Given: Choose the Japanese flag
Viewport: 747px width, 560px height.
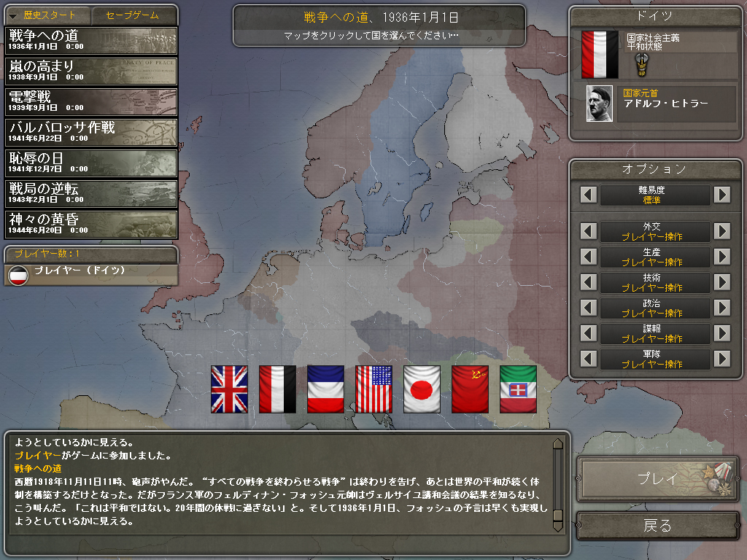Looking at the screenshot, I should point(422,389).
